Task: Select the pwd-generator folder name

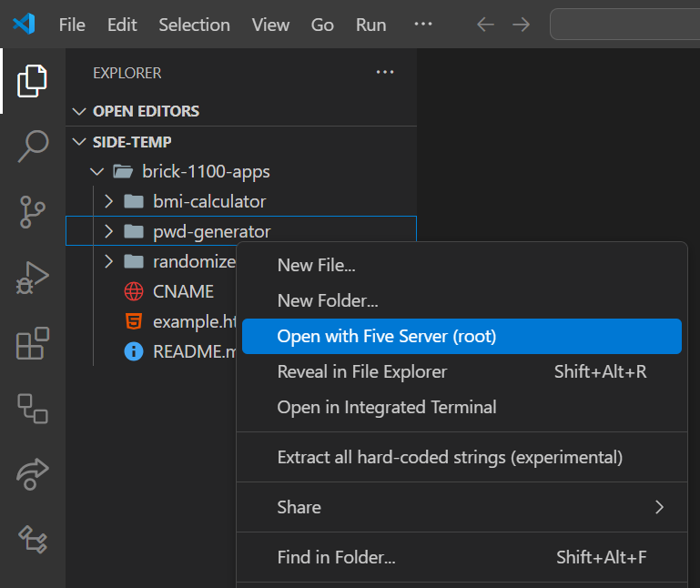Action: coord(211,231)
